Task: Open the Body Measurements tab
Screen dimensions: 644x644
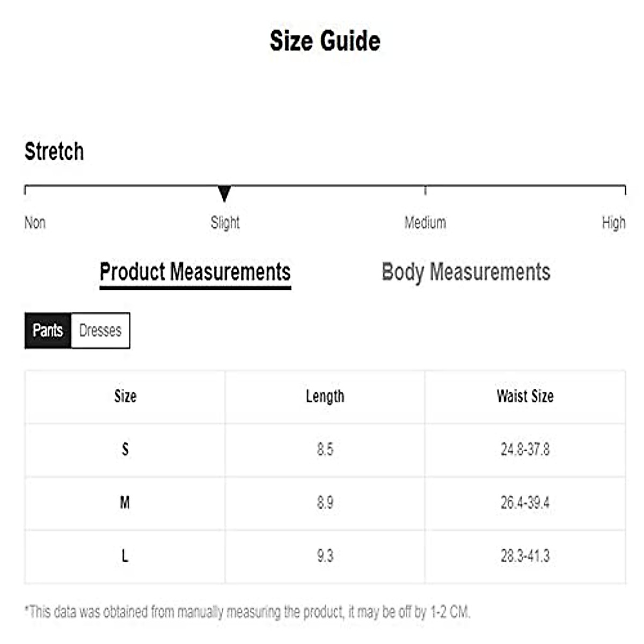Action: coord(466,272)
